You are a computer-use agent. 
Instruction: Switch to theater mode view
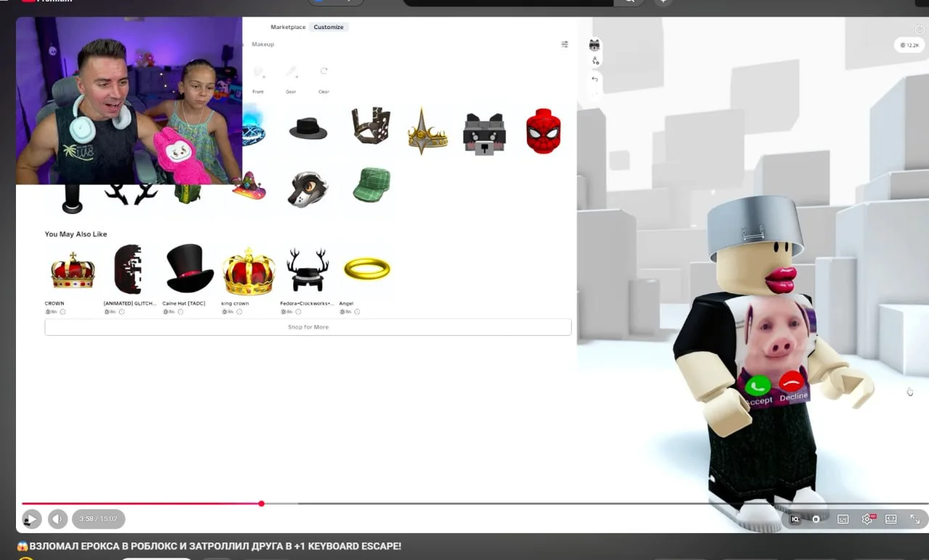[x=891, y=519]
